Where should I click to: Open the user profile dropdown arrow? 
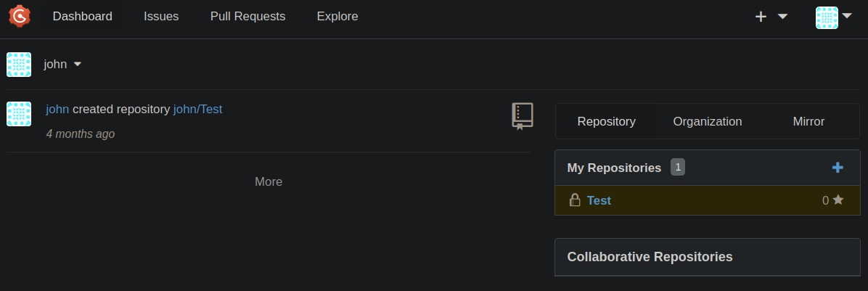tap(847, 17)
